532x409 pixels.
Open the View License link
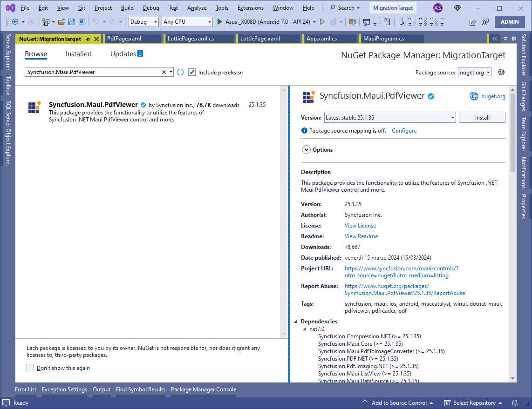point(360,225)
